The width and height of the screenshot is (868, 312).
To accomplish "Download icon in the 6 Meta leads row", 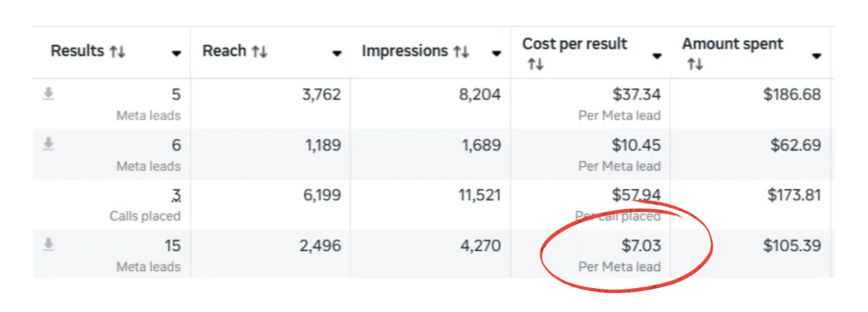I will click(48, 145).
